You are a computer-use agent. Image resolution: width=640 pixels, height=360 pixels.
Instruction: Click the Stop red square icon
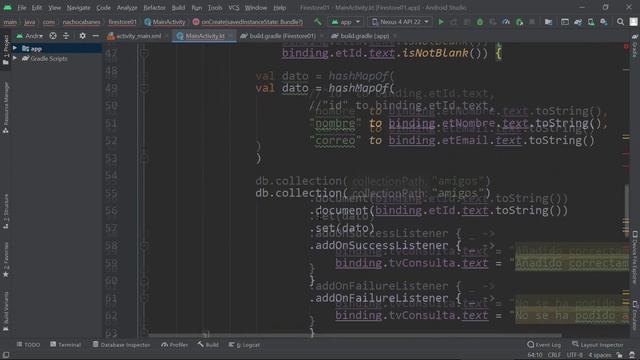pyautogui.click(x=532, y=22)
